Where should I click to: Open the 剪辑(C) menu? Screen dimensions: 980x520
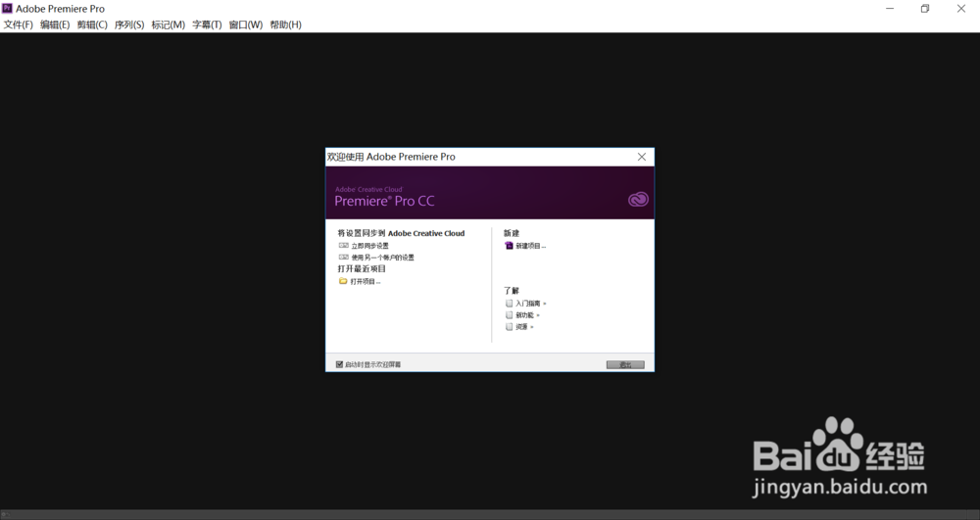[x=92, y=24]
